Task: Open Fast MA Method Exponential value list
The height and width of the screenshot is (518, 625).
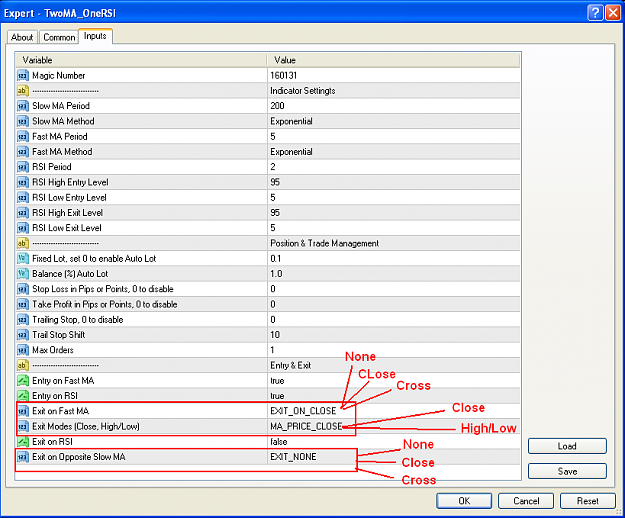Action: pyautogui.click(x=291, y=152)
